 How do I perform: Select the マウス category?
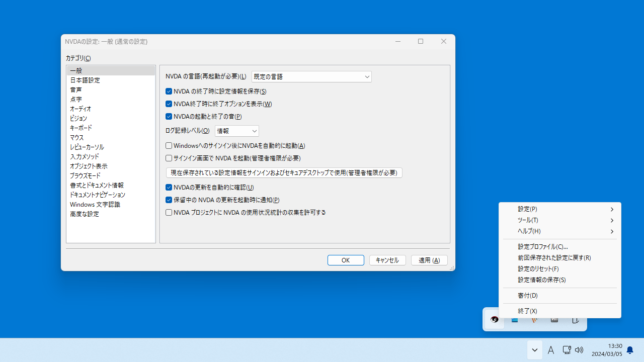point(111,138)
